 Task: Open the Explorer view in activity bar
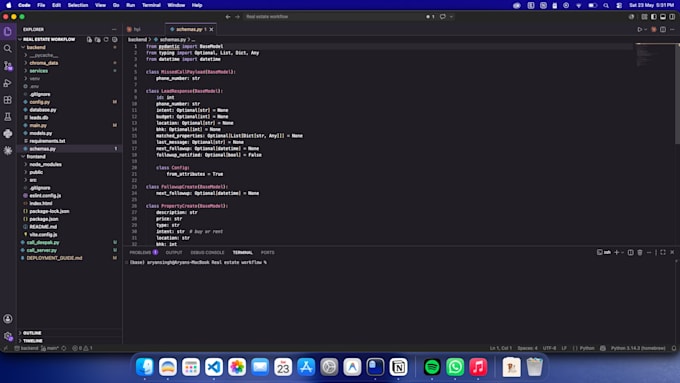point(8,31)
